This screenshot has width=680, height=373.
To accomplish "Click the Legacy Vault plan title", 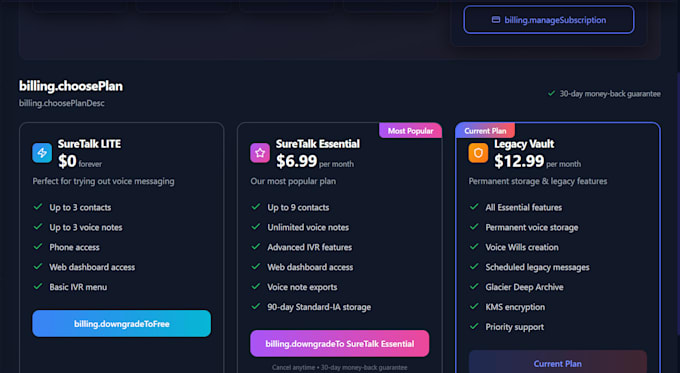I will point(524,144).
